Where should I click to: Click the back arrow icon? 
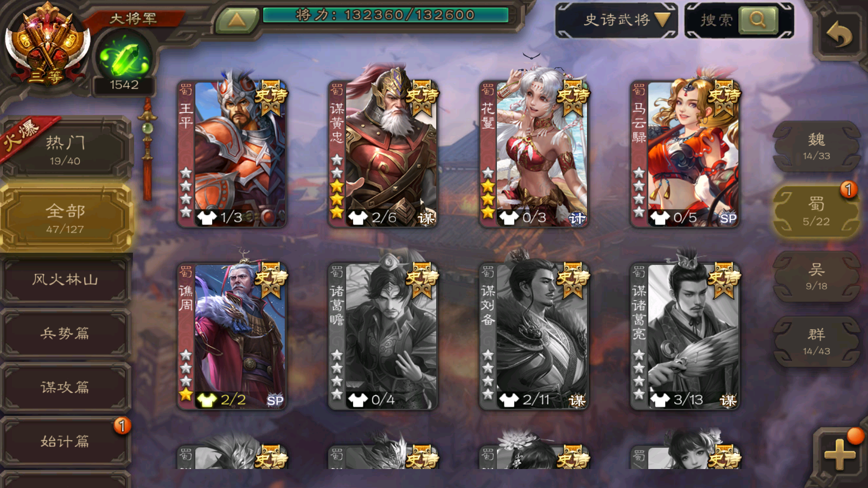839,35
